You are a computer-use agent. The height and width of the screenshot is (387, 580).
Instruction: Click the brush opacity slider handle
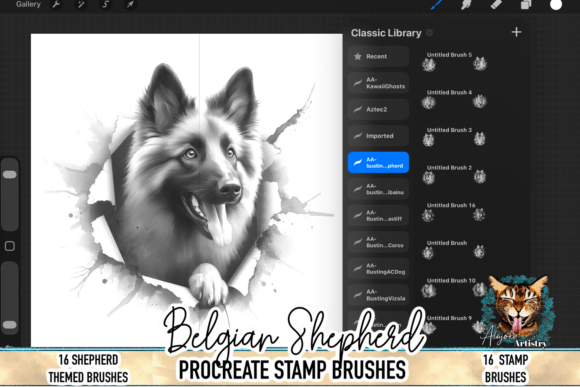coord(10,325)
